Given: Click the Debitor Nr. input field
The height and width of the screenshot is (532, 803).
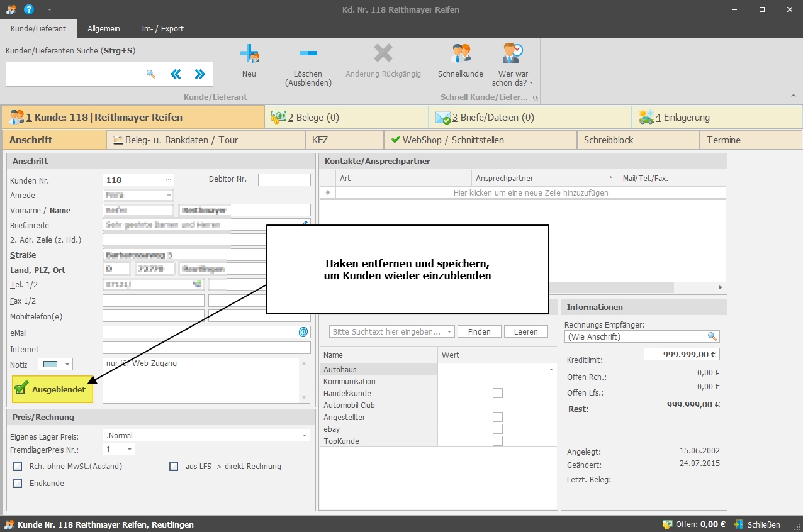Looking at the screenshot, I should (284, 180).
